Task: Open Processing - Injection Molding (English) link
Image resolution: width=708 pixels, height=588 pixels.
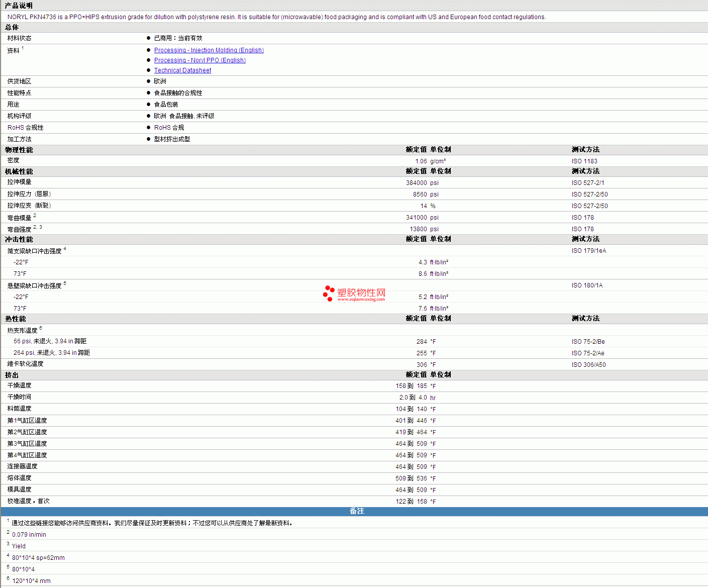Action: click(209, 50)
